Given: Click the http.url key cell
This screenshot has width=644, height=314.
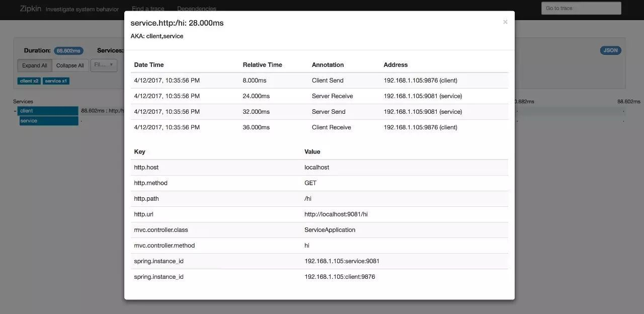Looking at the screenshot, I should tap(143, 214).
